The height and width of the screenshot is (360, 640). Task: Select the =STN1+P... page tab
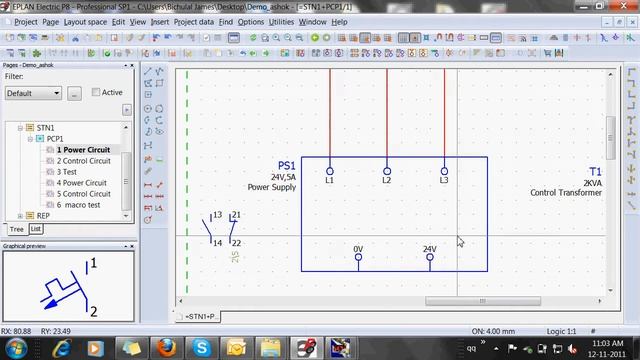[199, 316]
